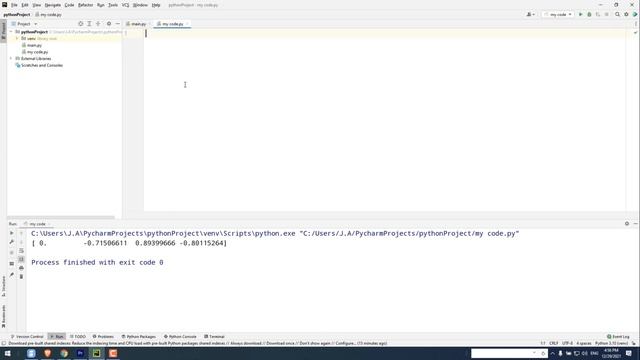Open the VCS menu
Image resolution: width=640 pixels, height=360 pixels.
pos(125,5)
